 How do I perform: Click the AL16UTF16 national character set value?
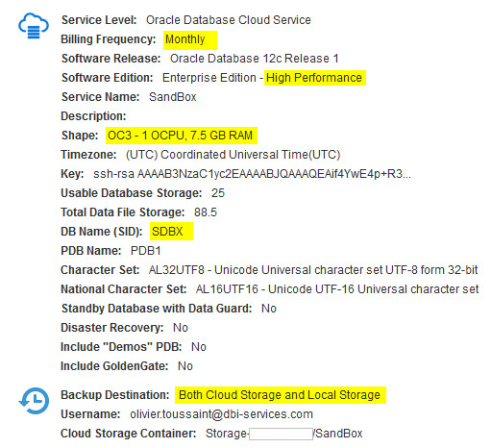(337, 289)
